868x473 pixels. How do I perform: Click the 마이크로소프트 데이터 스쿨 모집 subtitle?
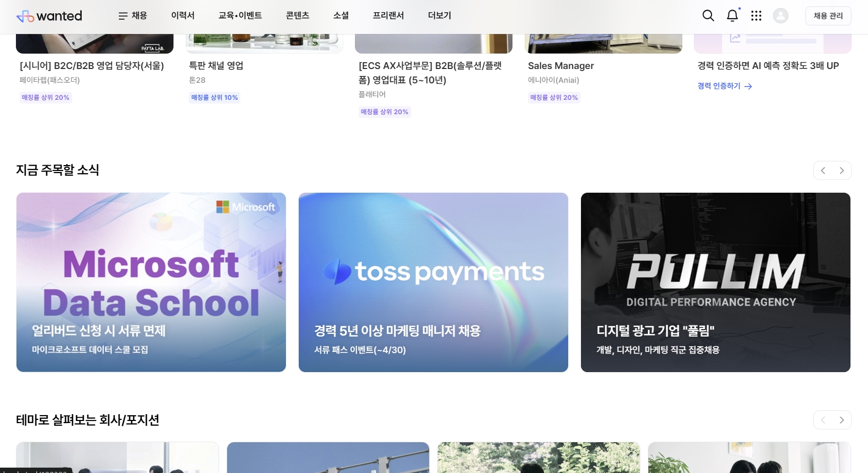[x=90, y=350]
